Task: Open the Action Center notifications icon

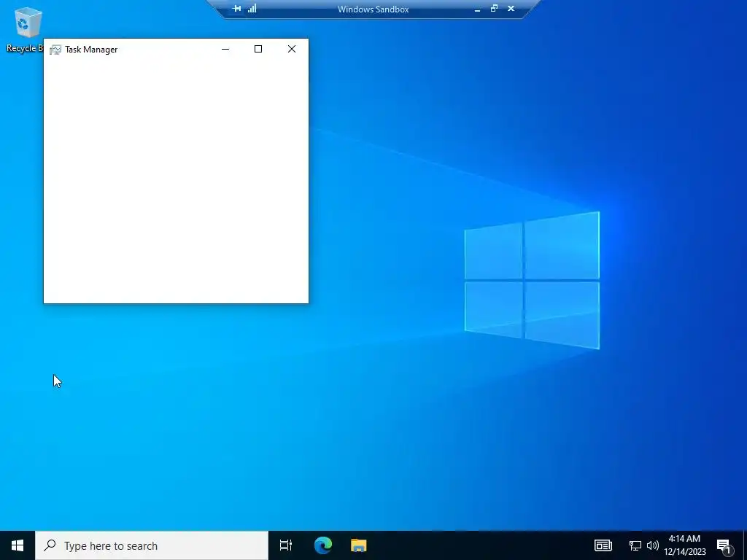Action: [x=724, y=546]
